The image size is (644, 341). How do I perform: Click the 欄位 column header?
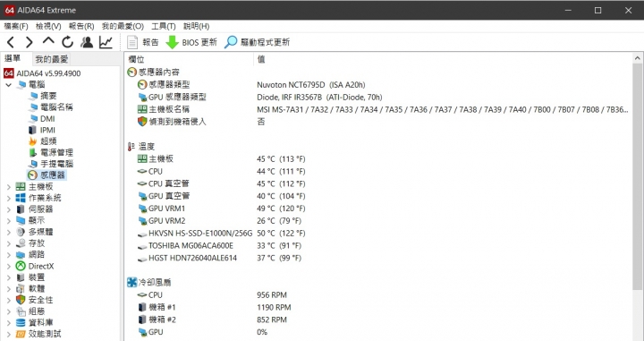click(x=136, y=59)
